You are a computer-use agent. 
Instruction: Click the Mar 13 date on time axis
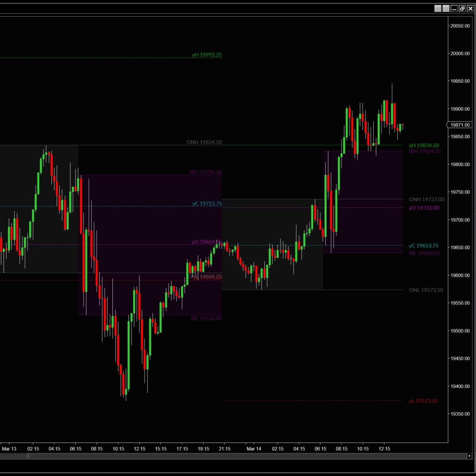pyautogui.click(x=9, y=449)
